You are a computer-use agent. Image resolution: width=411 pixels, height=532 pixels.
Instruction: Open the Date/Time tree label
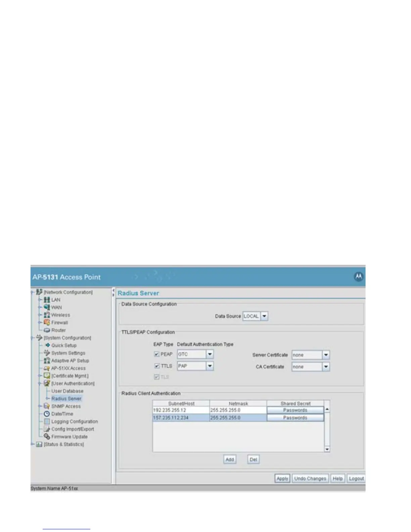point(62,414)
